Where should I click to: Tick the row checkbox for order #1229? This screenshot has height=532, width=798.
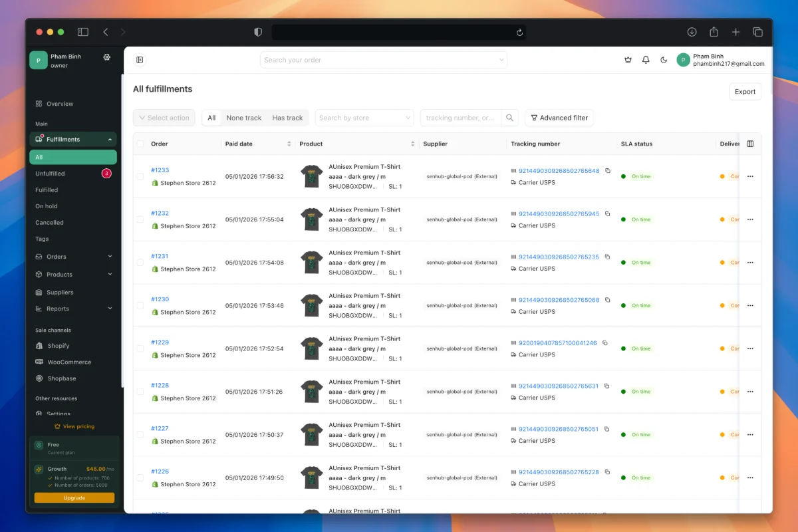click(140, 348)
